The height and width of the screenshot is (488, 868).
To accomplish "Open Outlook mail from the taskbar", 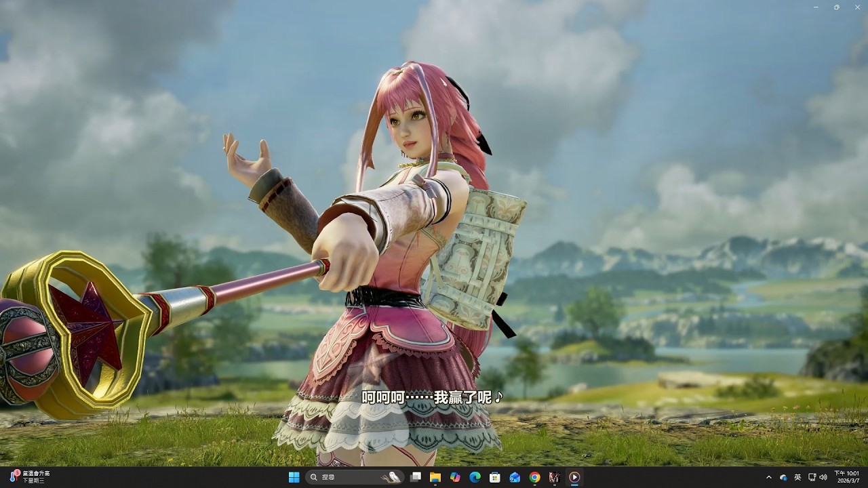I will point(515,477).
